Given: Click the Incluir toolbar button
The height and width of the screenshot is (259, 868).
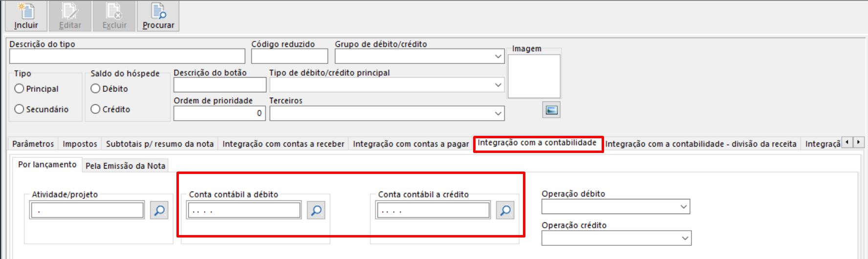Looking at the screenshot, I should click(x=26, y=16).
